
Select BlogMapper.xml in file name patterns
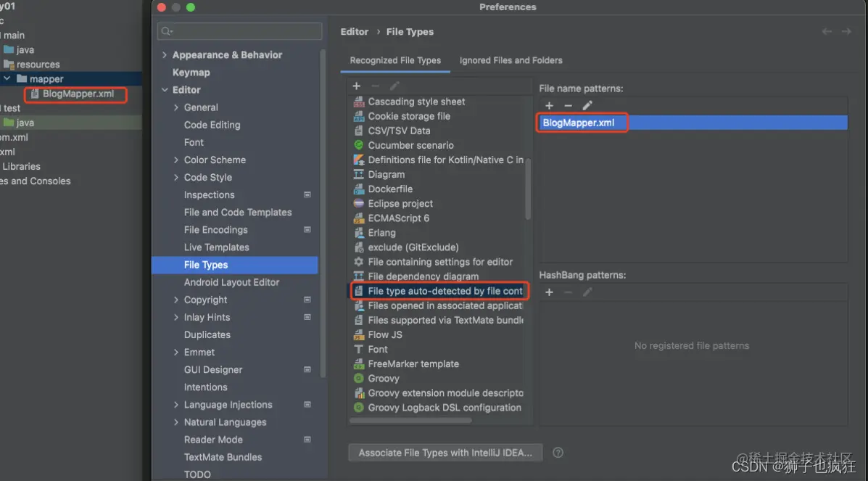click(693, 123)
